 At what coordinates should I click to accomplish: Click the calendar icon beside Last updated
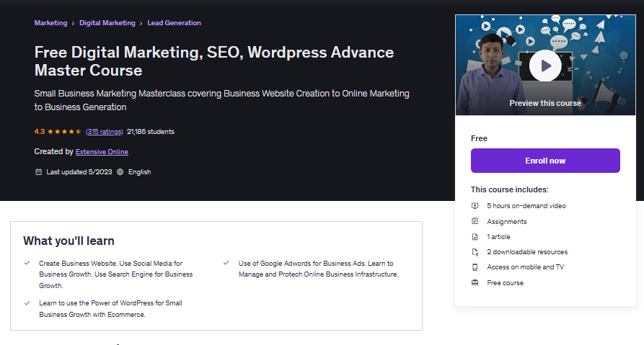[39, 172]
